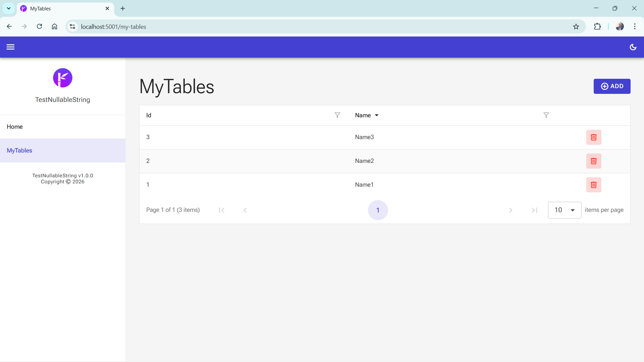Click the ADD button

612,86
